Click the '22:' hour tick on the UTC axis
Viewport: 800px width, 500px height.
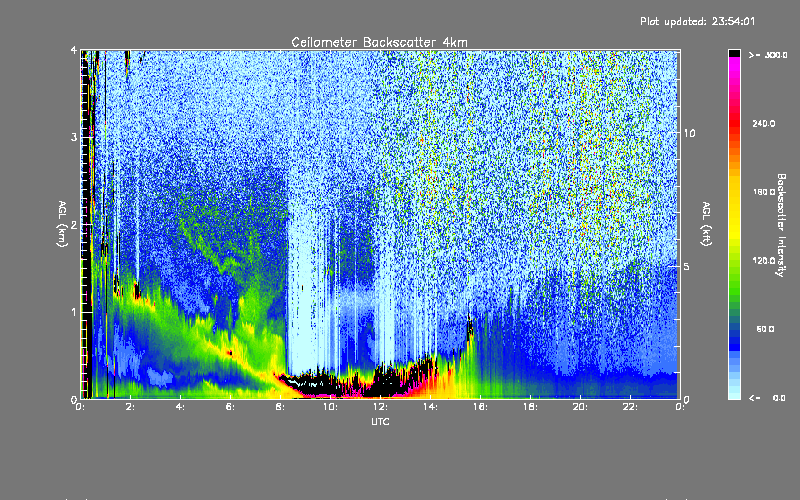coord(630,407)
